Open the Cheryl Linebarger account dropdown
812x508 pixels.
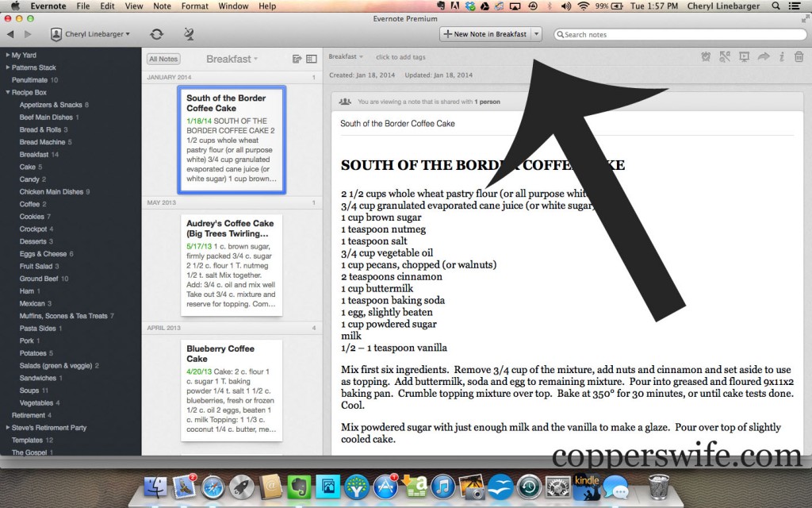tap(90, 34)
